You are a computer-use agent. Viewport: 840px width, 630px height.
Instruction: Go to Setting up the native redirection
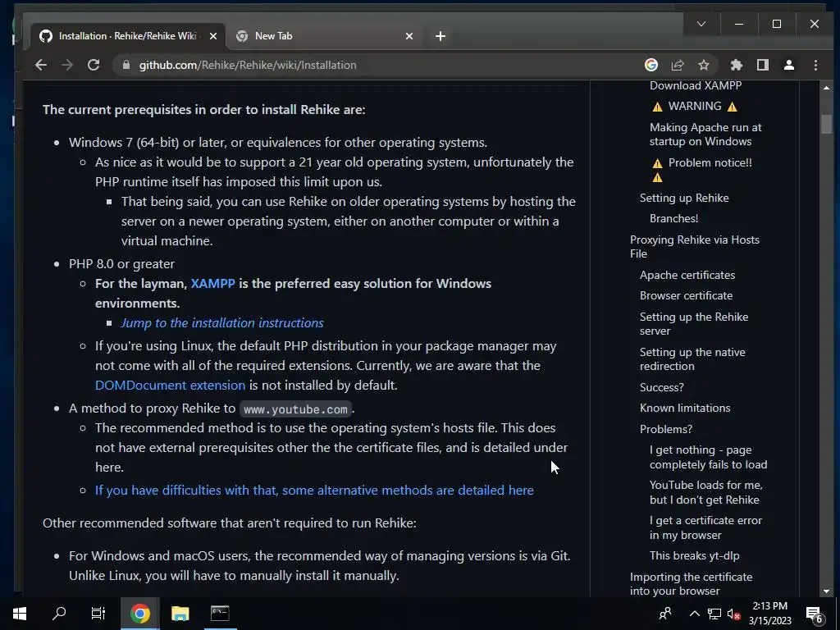point(692,359)
